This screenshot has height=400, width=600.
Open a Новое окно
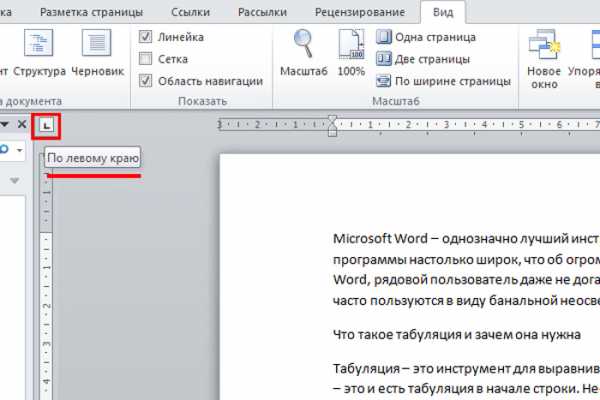(544, 59)
